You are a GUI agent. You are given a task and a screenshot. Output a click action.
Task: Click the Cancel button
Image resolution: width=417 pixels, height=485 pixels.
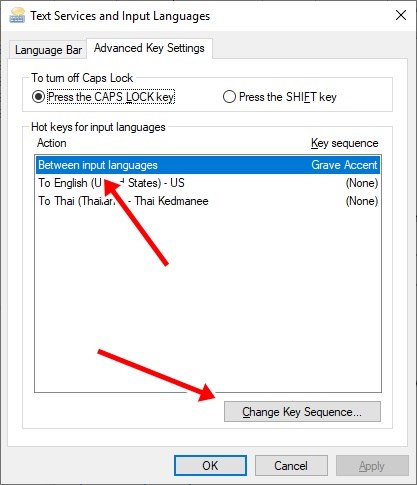pyautogui.click(x=291, y=466)
